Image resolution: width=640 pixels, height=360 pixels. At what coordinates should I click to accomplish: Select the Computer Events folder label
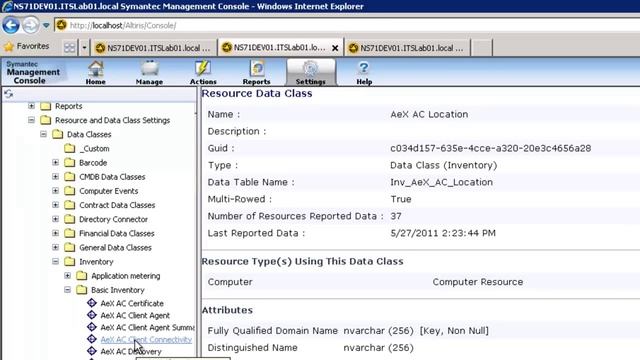pyautogui.click(x=109, y=191)
